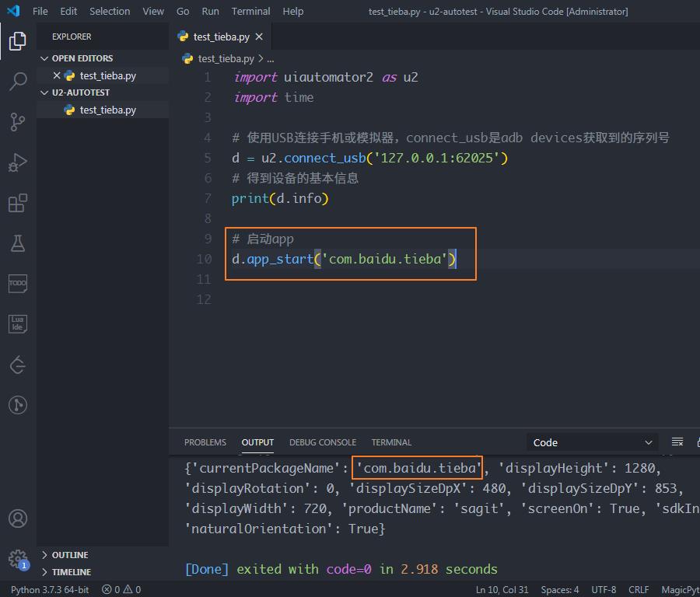Close test_tieba.py in Open Editors list

(x=57, y=75)
